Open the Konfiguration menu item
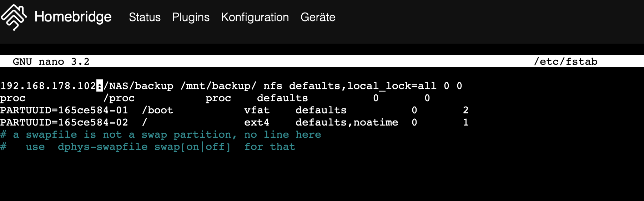This screenshot has width=644, height=201. 255,17
